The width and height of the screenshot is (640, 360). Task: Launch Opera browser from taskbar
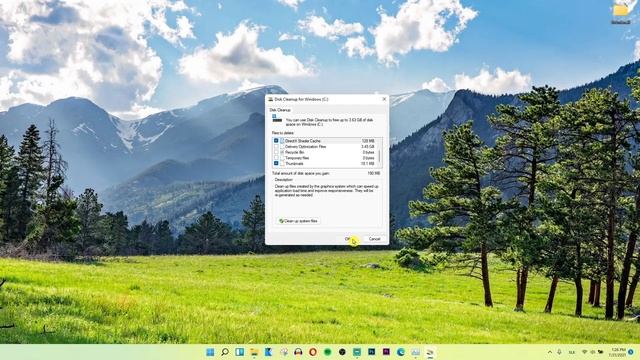click(x=313, y=352)
